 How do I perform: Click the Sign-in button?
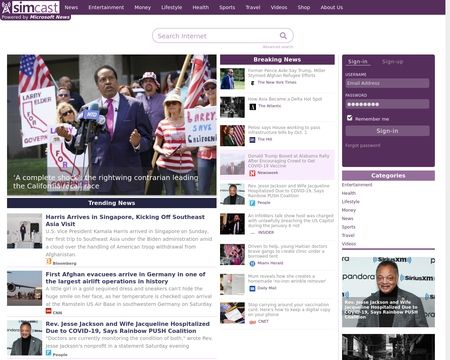point(387,131)
